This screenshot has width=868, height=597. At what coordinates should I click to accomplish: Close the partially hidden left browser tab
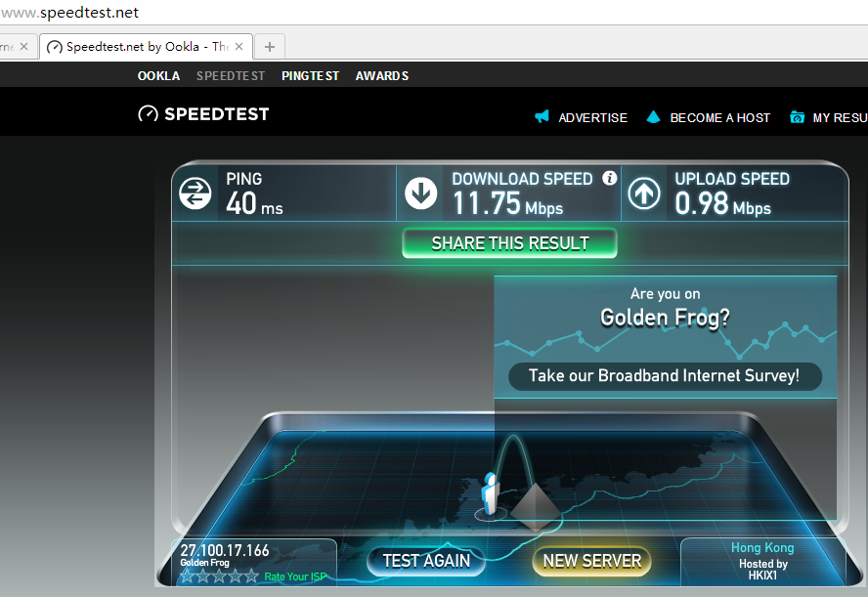[23, 47]
